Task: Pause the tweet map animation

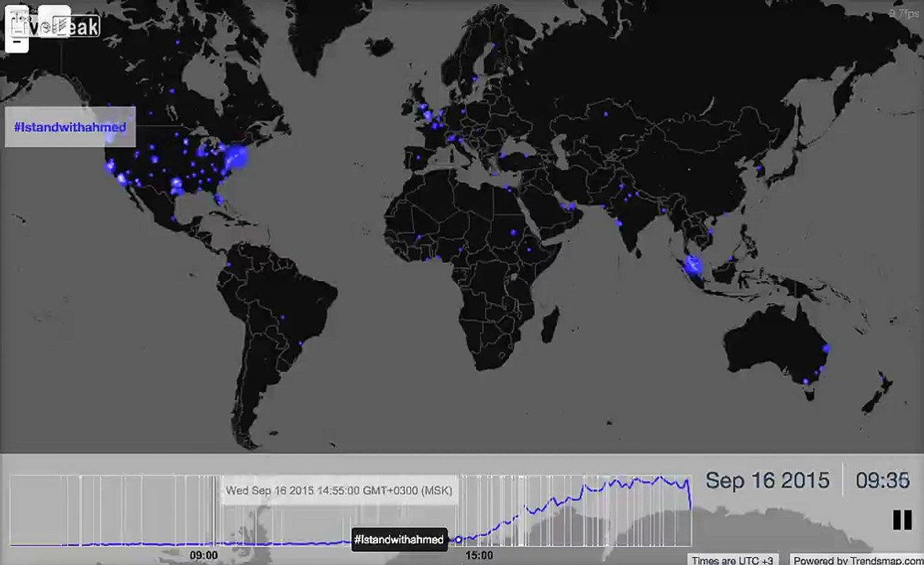Action: point(901,519)
